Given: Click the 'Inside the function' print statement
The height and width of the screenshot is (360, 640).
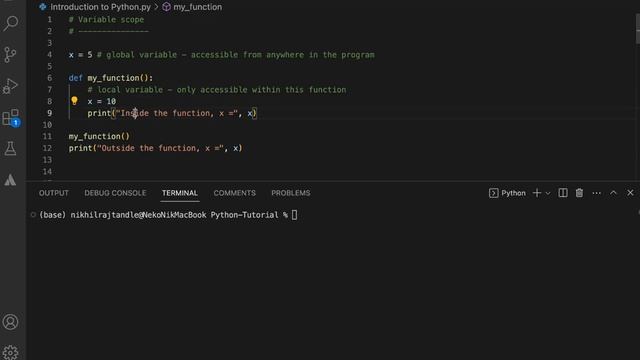Looking at the screenshot, I should (x=172, y=113).
